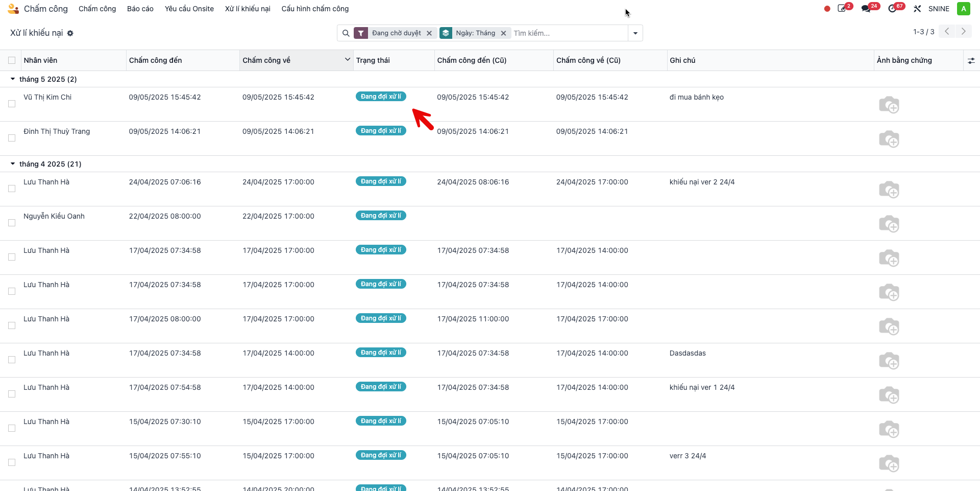Image resolution: width=980 pixels, height=491 pixels.
Task: Go to previous page arrow
Action: pos(947,32)
